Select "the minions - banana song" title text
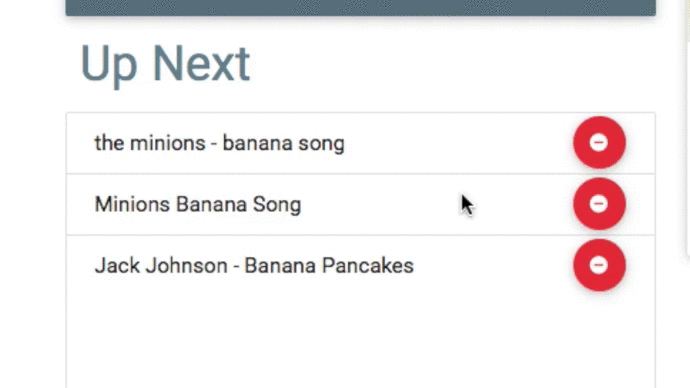The image size is (690, 388). click(219, 144)
